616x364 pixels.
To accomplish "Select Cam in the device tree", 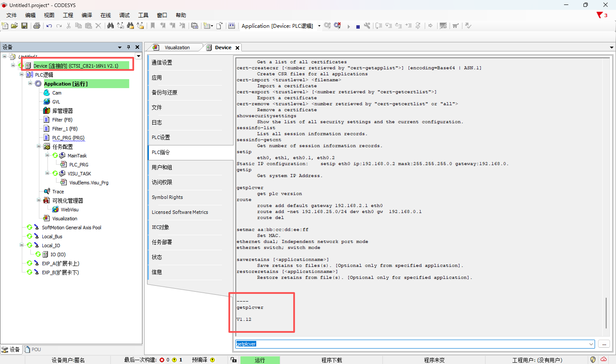I will 57,93.
